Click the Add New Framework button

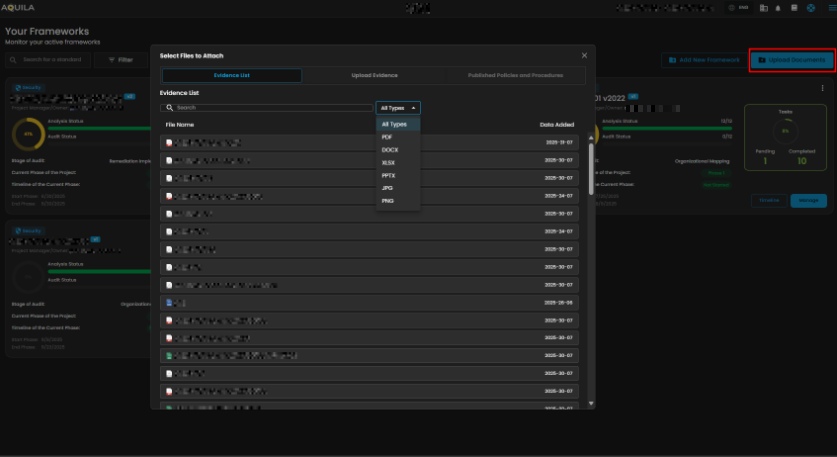click(x=703, y=60)
